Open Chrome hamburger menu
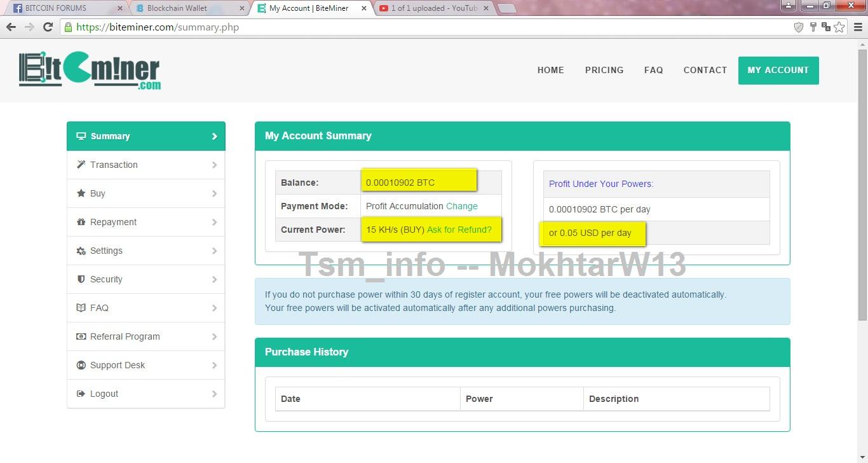 point(858,27)
